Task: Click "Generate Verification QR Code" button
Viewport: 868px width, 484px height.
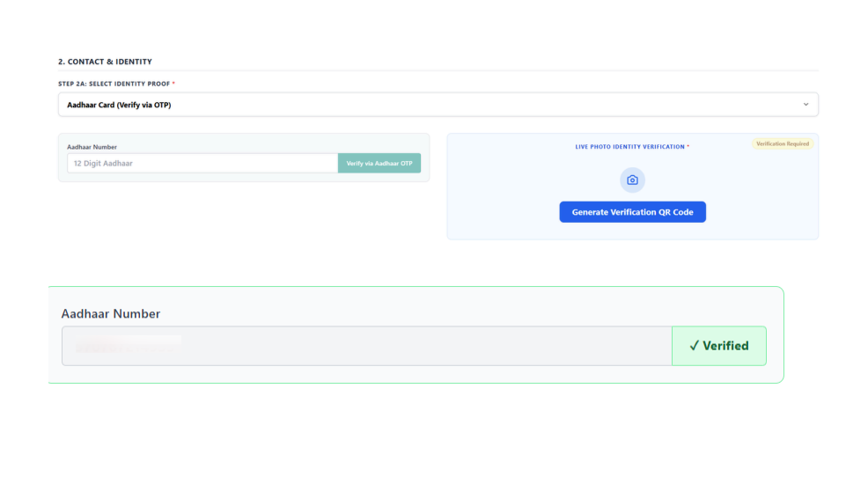Action: coord(632,212)
